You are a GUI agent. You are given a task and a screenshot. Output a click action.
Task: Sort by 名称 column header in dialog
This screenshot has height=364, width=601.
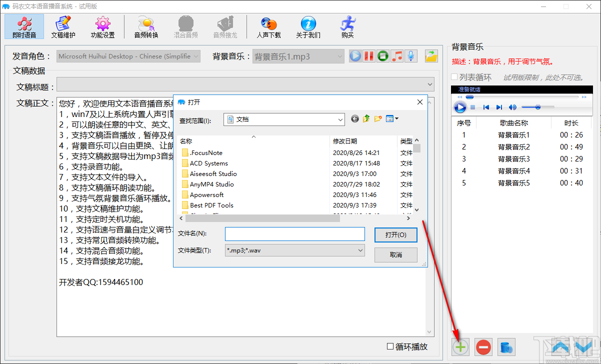coord(253,141)
